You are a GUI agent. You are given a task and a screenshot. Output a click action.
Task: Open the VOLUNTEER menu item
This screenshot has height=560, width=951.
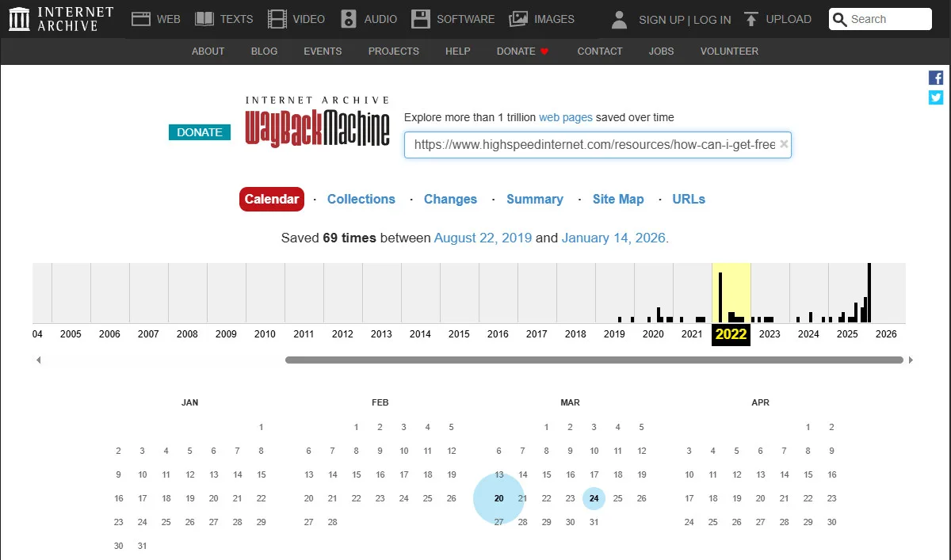point(728,51)
